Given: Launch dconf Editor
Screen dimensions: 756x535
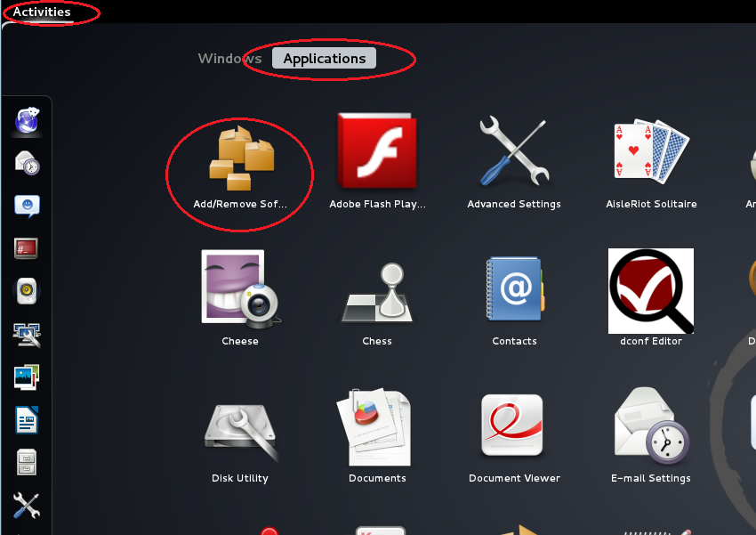Looking at the screenshot, I should [x=651, y=297].
